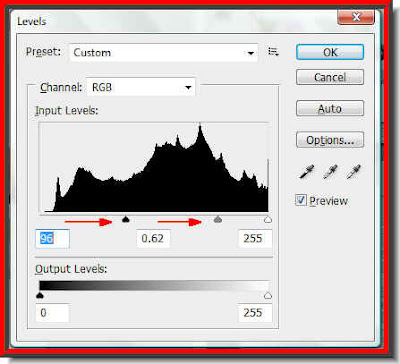Click the input shadow black slider handle
The height and width of the screenshot is (364, 400).
click(125, 219)
